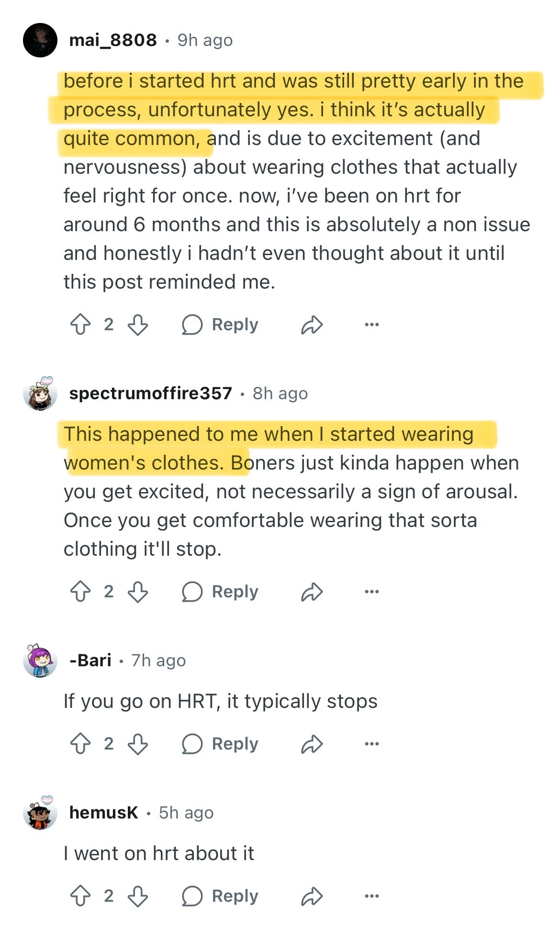The height and width of the screenshot is (930, 560).
Task: Reply to hemusK's comment
Action: pos(220,896)
